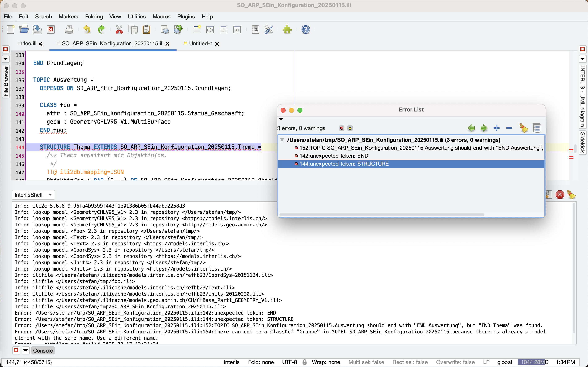588x367 pixels.
Task: Close the bottom dock with red X
Action: tap(16, 350)
